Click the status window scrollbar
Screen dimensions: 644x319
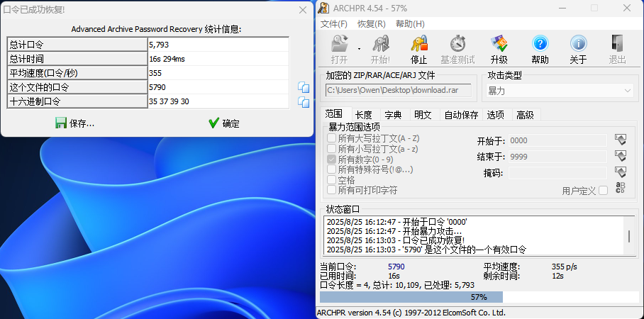(x=629, y=235)
